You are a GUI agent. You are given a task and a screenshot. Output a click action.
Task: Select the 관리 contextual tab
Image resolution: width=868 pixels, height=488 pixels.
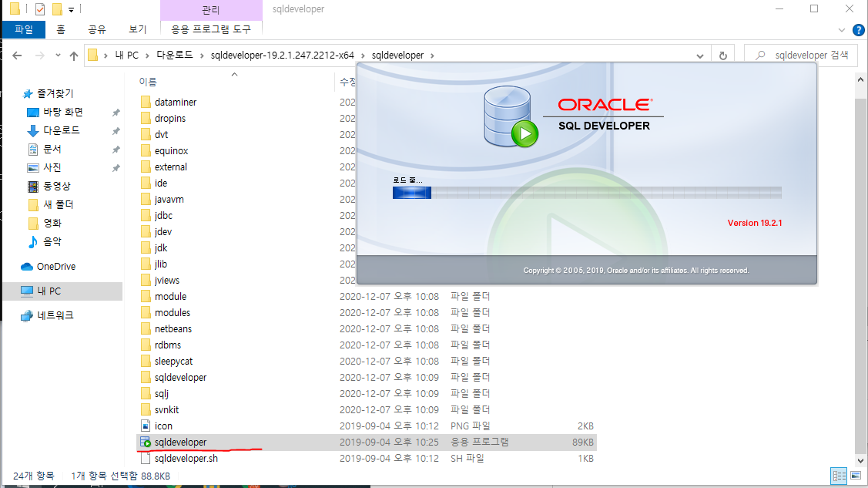[x=211, y=10]
